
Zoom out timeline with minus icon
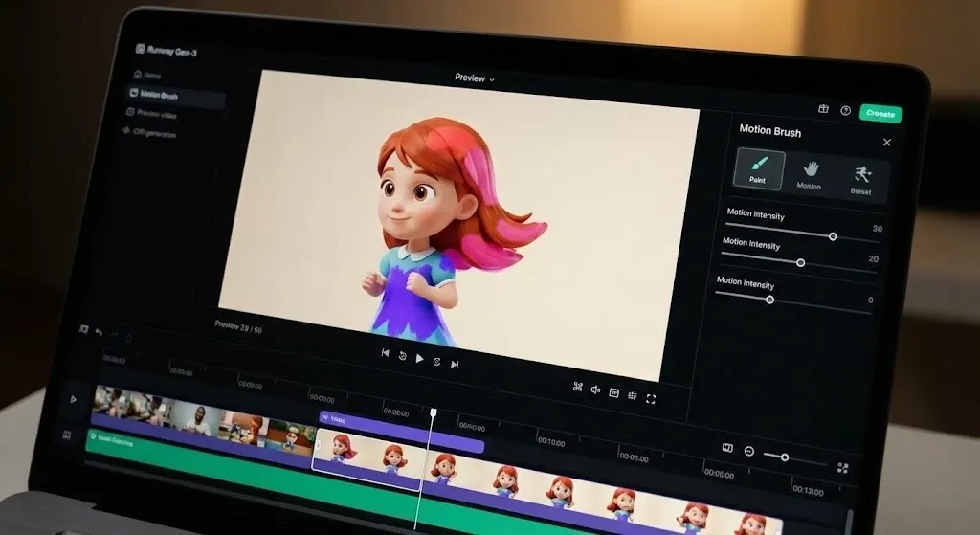[x=749, y=452]
